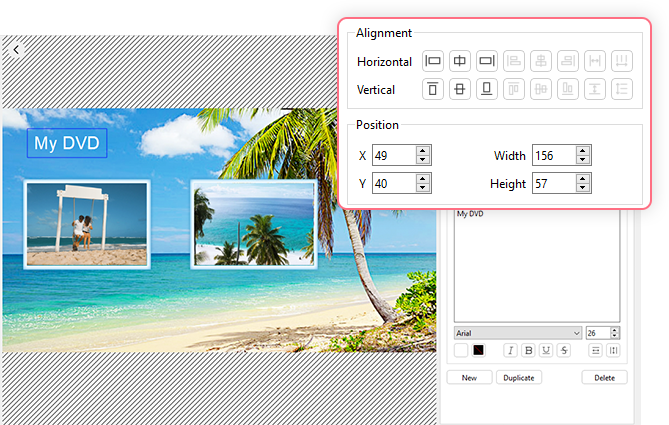
Task: Open the black text color swatch
Action: click(x=479, y=350)
